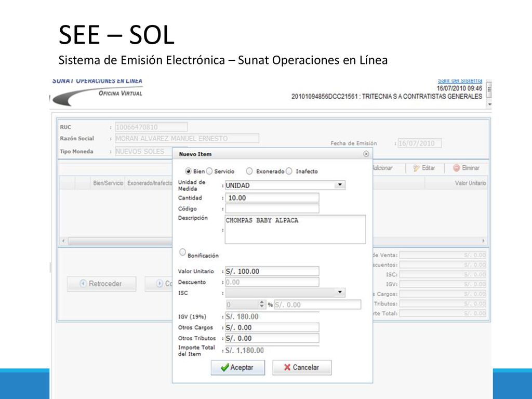The height and width of the screenshot is (399, 532).
Task: Click the forward arrow icon beside Retroceder
Action: (x=159, y=283)
